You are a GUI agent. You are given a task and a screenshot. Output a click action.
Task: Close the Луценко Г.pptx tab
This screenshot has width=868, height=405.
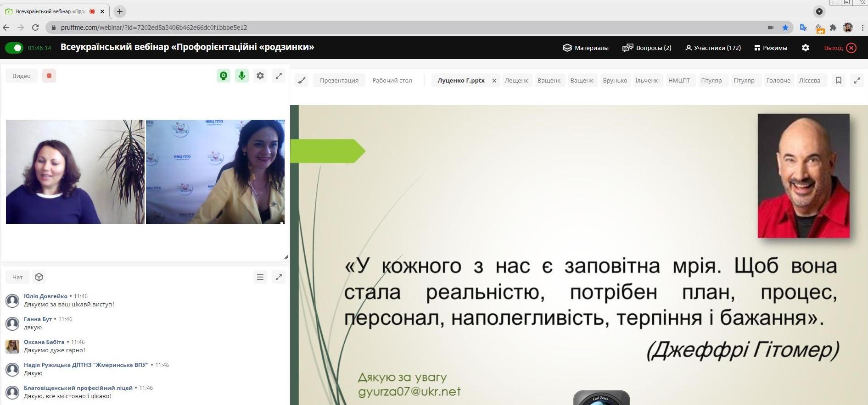494,81
